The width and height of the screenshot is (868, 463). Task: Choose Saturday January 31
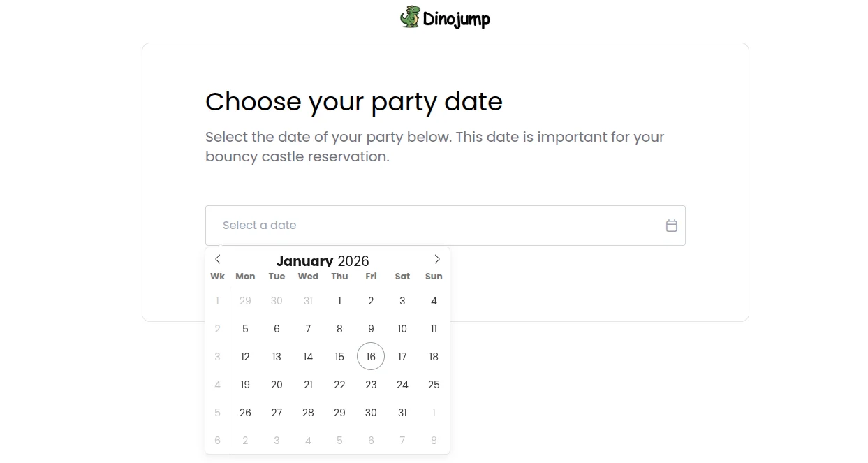pos(402,412)
